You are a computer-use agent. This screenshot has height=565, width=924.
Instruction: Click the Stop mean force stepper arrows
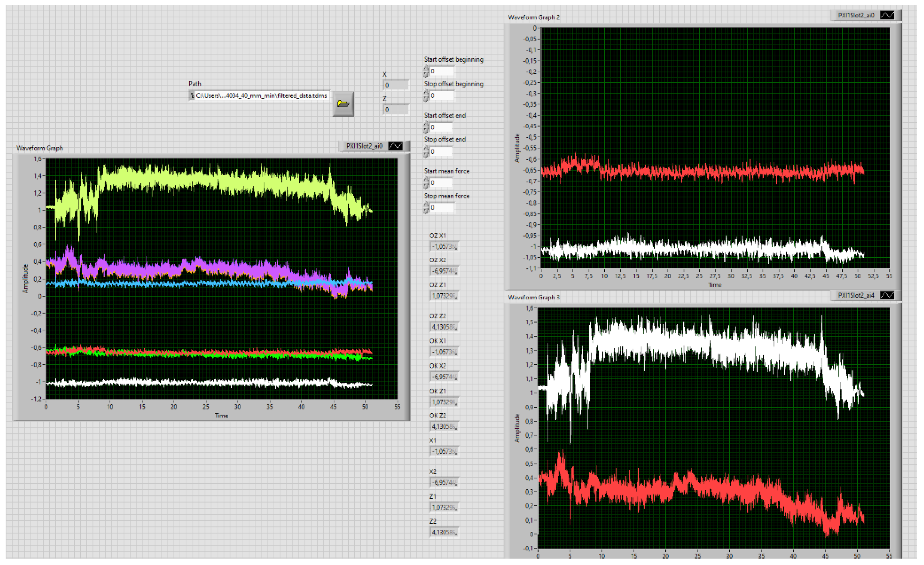(426, 208)
